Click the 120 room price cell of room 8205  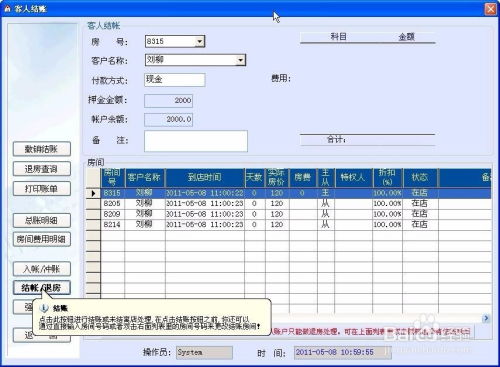click(277, 203)
